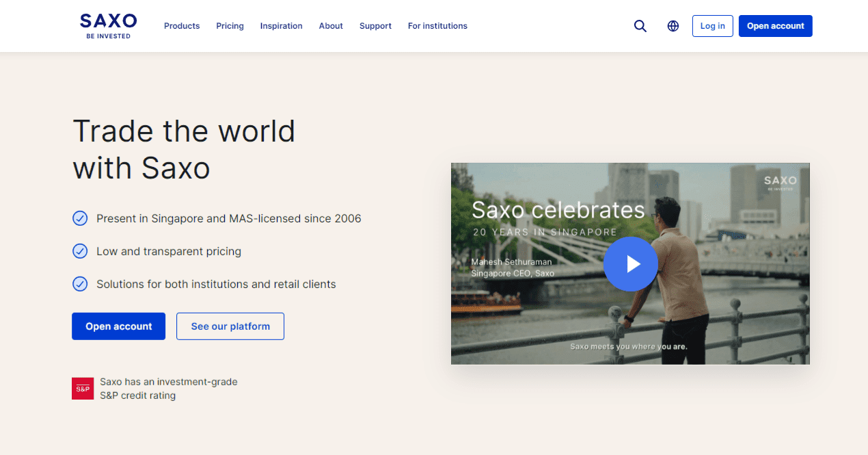Click 'Low and transparent pricing' text
This screenshot has height=455, width=868.
(169, 251)
